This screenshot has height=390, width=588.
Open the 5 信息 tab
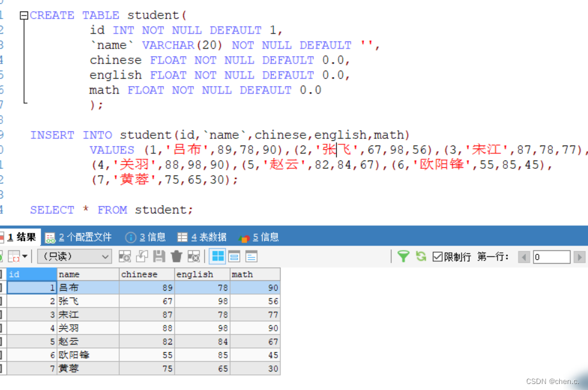pos(259,237)
